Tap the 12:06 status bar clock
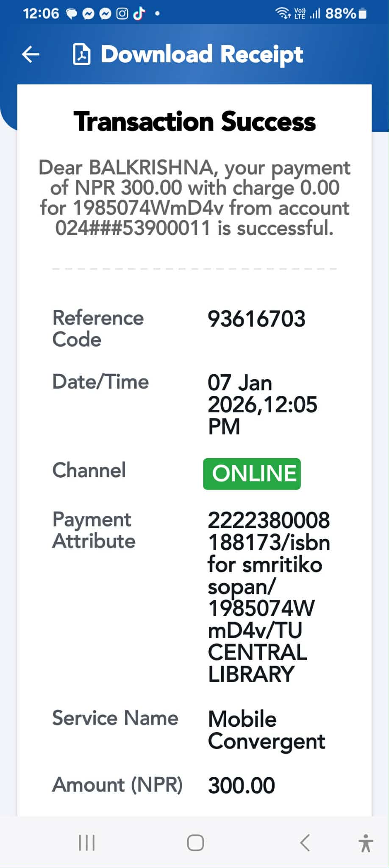 [x=41, y=14]
